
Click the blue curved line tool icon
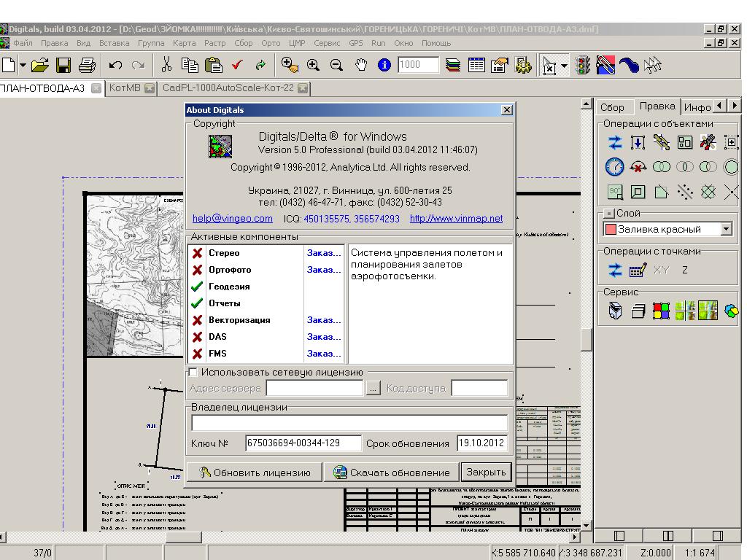point(629,65)
